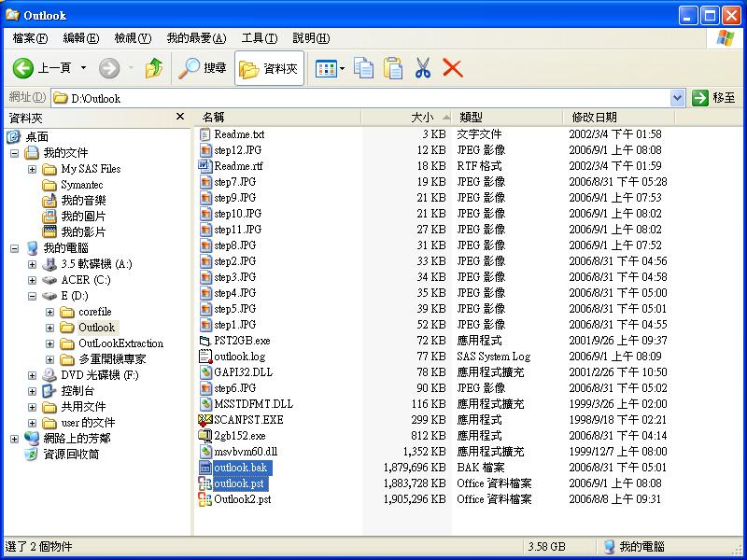The height and width of the screenshot is (560, 747).
Task: Click the 2gb152.exe file icon
Action: point(204,436)
